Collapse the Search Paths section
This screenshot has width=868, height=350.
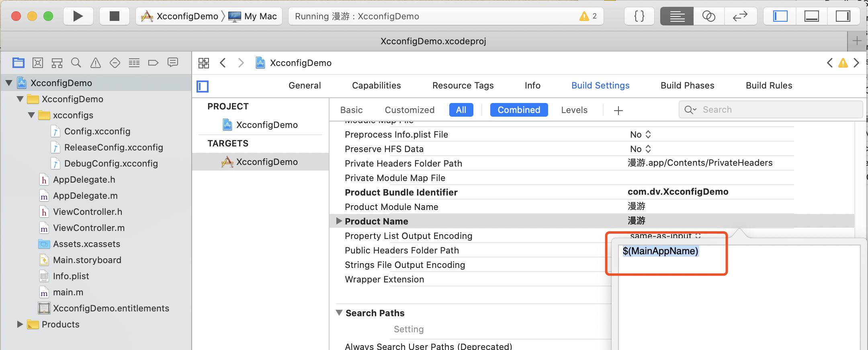point(339,313)
